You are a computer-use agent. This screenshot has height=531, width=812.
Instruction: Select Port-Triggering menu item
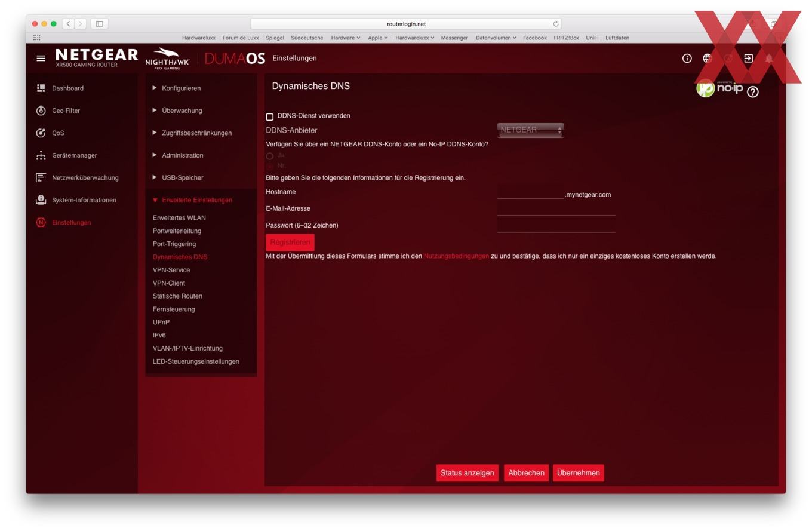(174, 244)
